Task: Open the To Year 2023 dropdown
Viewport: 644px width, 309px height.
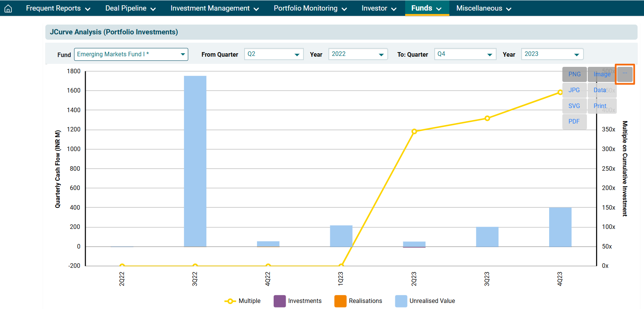Action: click(x=552, y=54)
